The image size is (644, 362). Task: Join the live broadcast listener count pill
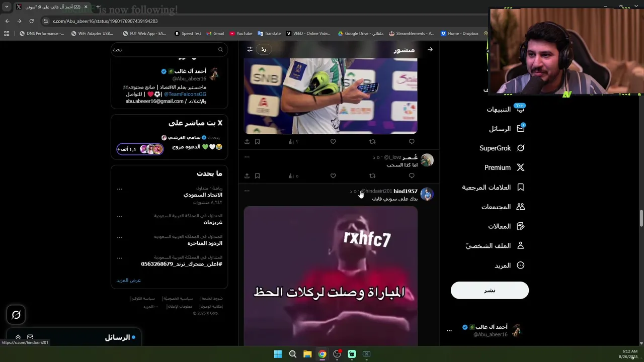[140, 149]
